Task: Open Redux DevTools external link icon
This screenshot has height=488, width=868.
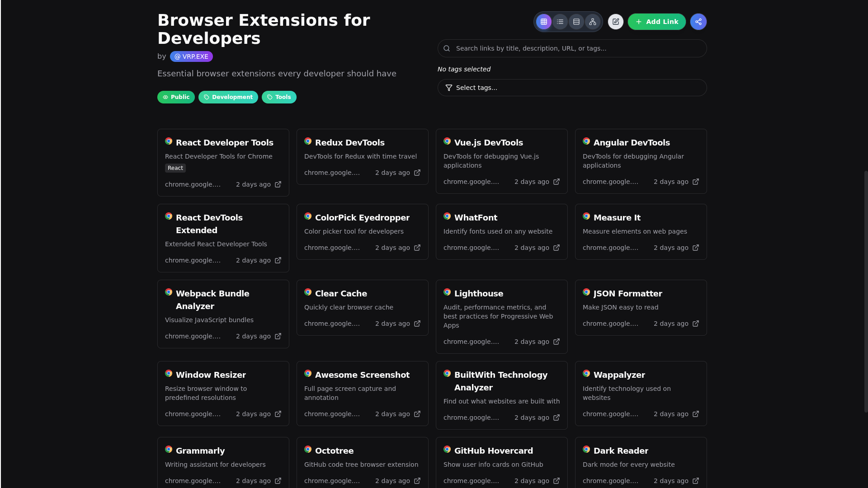Action: [x=417, y=173]
